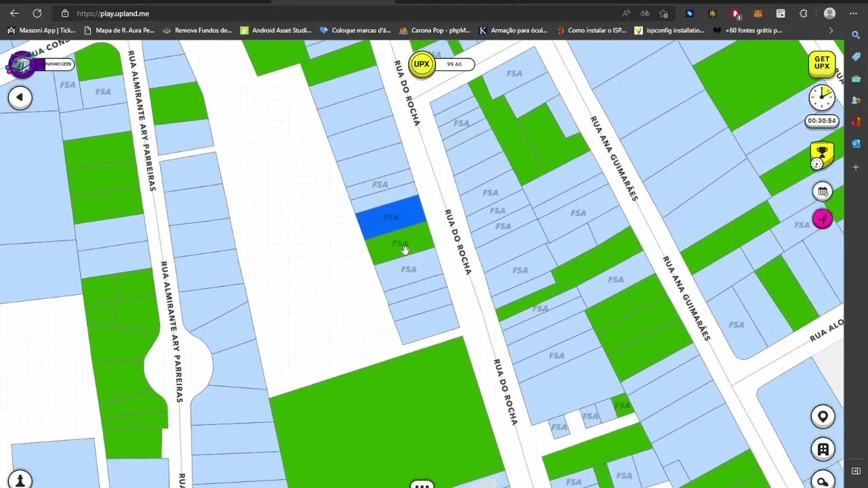Open the browser profile avatar
The image size is (868, 488).
point(829,13)
